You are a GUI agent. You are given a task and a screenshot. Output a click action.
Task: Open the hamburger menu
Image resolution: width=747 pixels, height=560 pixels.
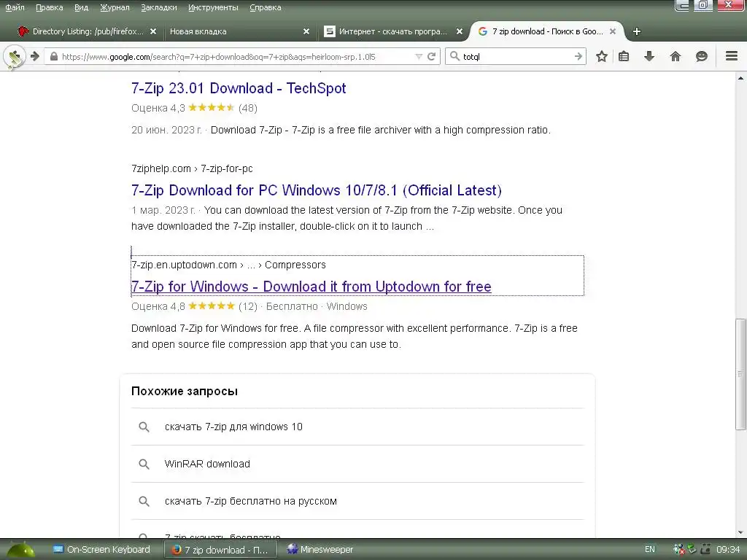(x=731, y=56)
